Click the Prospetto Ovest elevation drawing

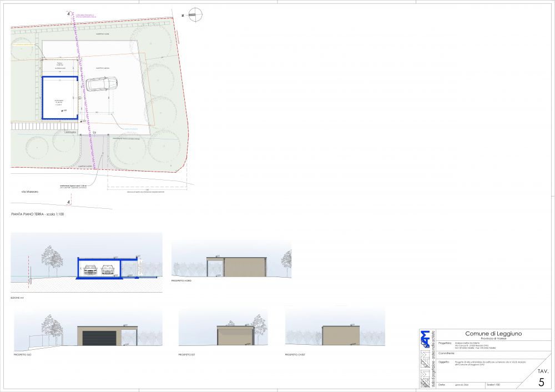(x=339, y=336)
